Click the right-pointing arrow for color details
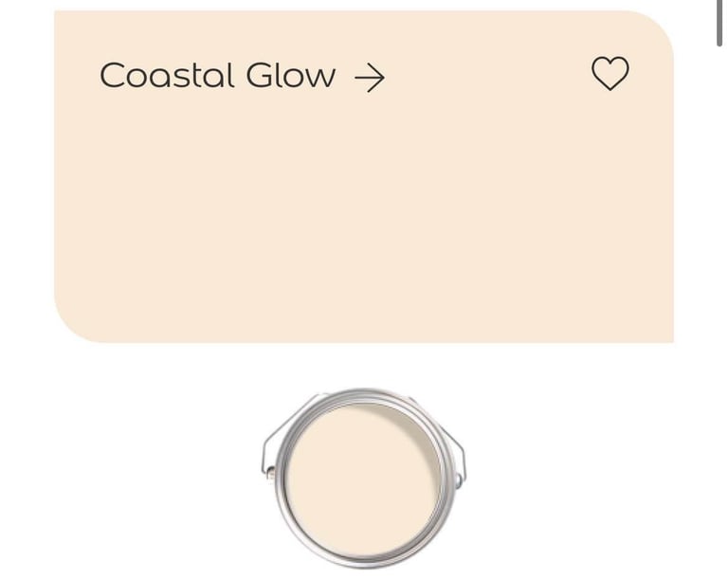The width and height of the screenshot is (728, 579). pyautogui.click(x=370, y=78)
